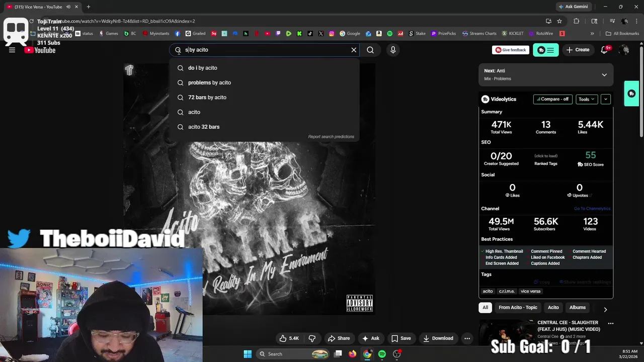Pick the 'problems by acito' suggestion

pyautogui.click(x=264, y=82)
